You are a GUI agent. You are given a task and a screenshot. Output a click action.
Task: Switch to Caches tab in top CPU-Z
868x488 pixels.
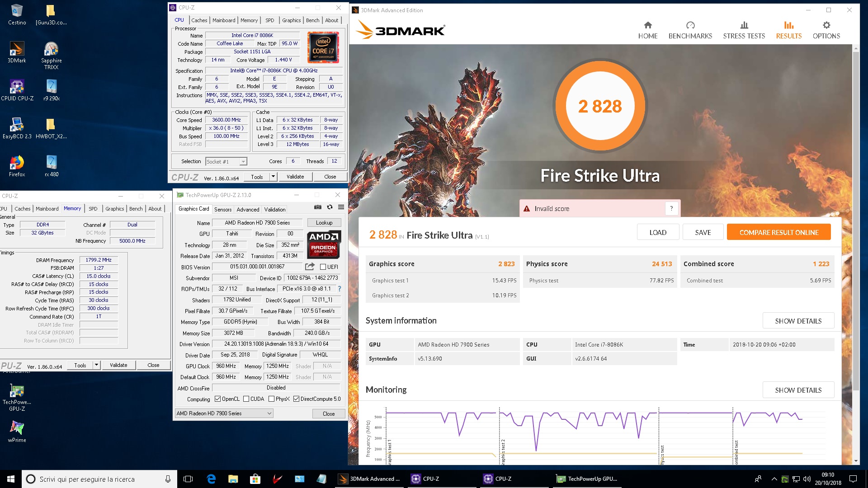tap(199, 20)
